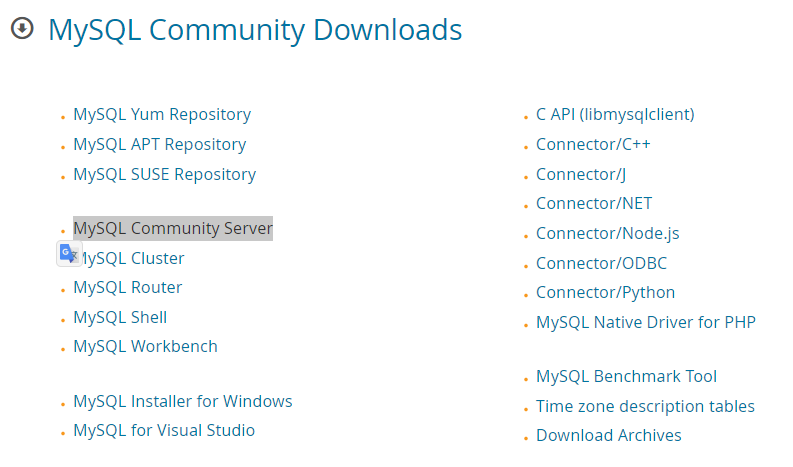Open C API (libmysqlclient) link
Image resolution: width=793 pixels, height=467 pixels.
615,115
